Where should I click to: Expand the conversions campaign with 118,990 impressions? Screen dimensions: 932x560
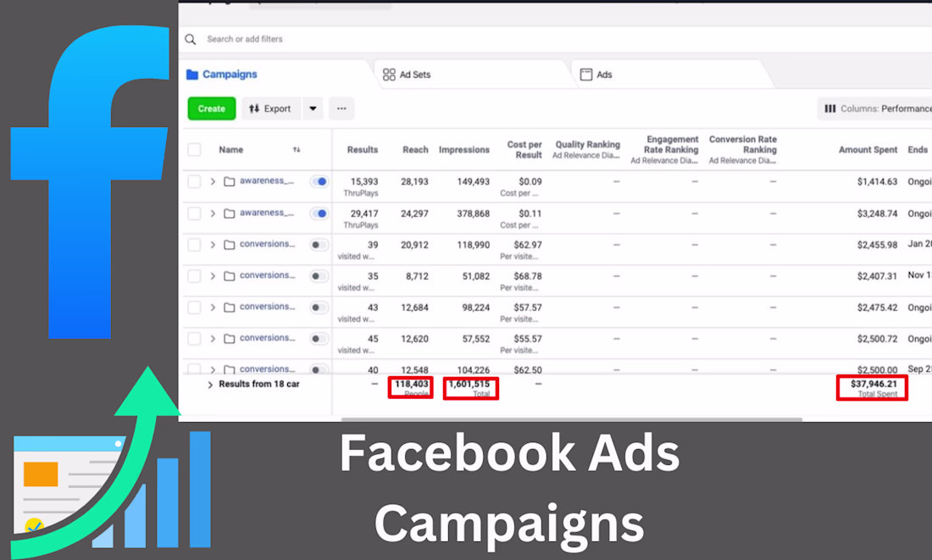pyautogui.click(x=213, y=245)
